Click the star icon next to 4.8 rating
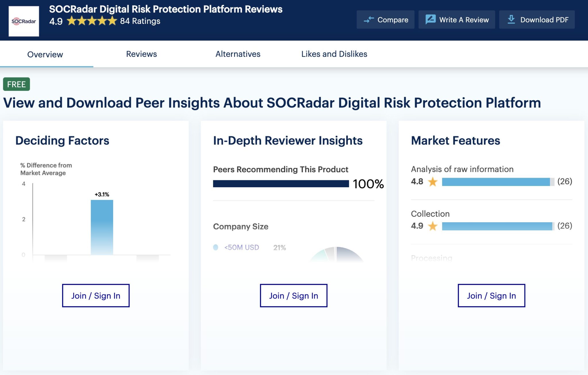 coord(433,182)
